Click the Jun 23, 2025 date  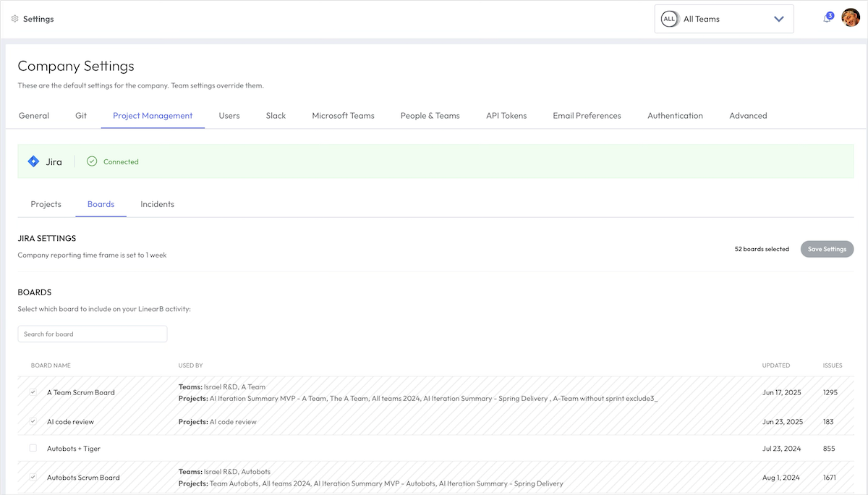click(782, 421)
